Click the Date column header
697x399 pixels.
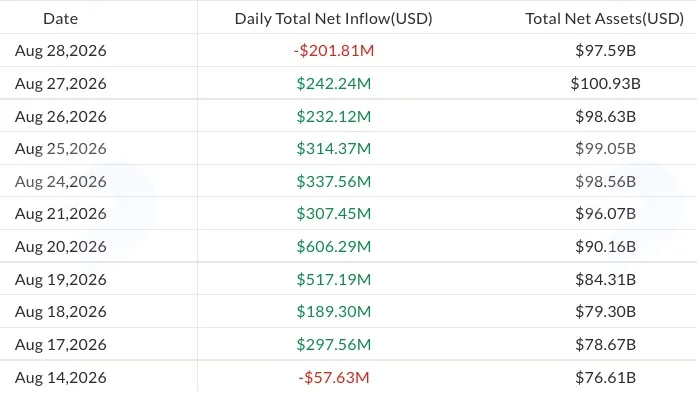point(60,19)
